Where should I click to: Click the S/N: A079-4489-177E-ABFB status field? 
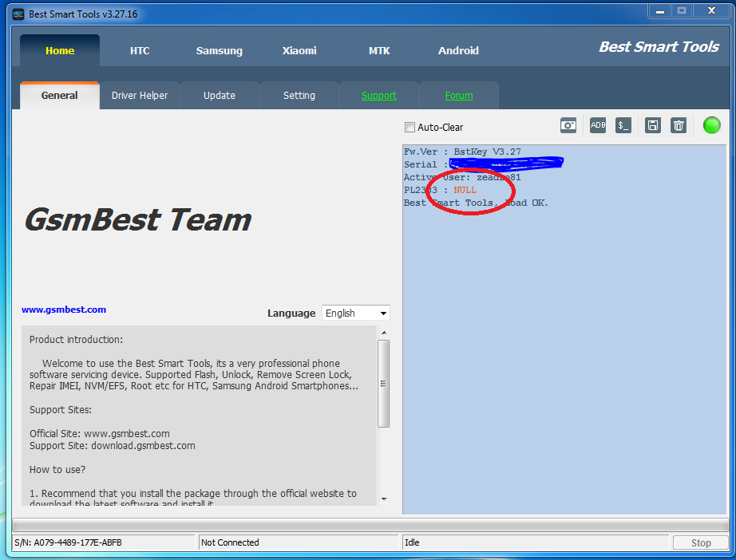tap(103, 542)
